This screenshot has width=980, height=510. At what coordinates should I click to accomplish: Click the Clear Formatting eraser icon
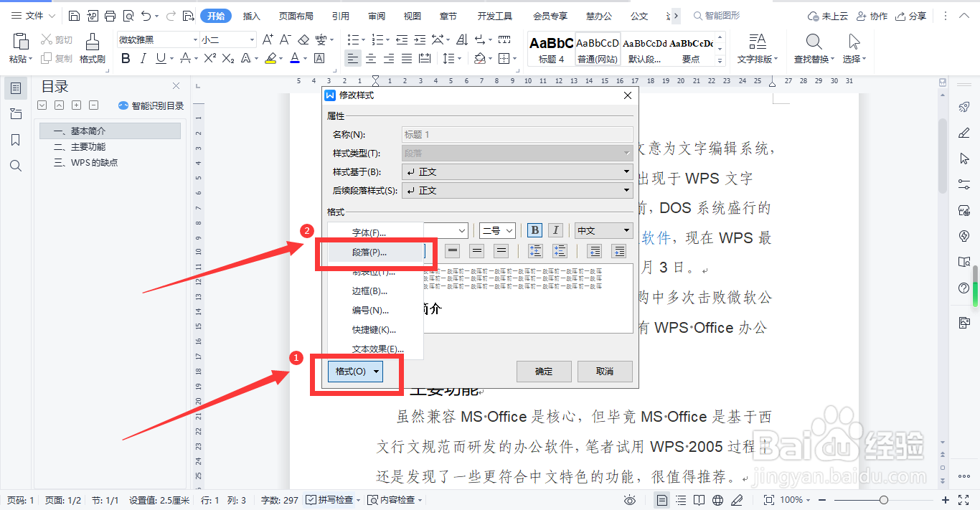[303, 39]
